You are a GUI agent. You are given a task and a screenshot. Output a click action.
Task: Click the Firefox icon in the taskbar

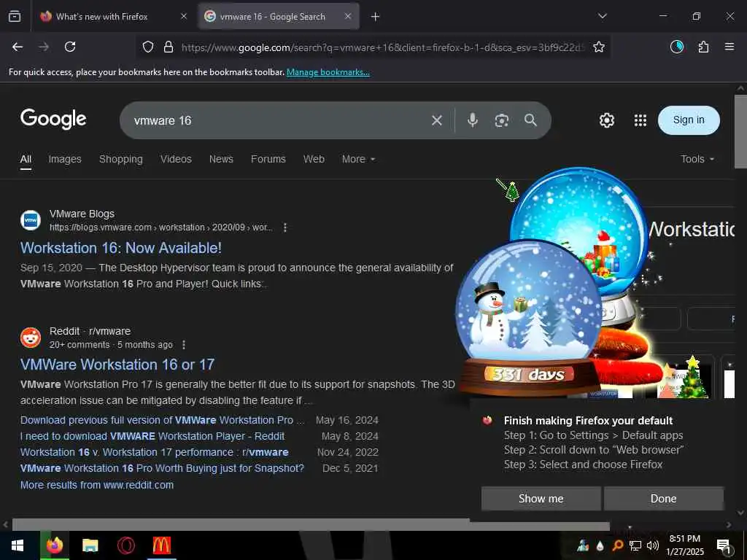tap(55, 545)
